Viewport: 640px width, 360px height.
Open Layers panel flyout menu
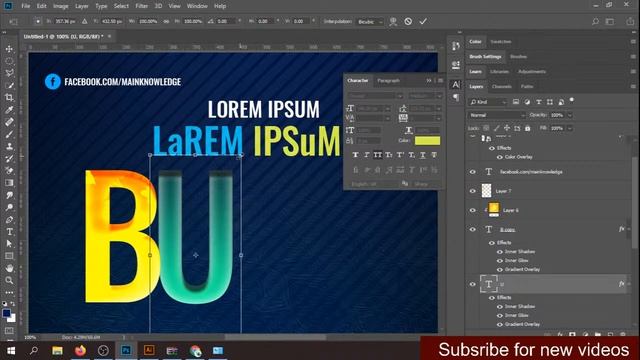633,87
